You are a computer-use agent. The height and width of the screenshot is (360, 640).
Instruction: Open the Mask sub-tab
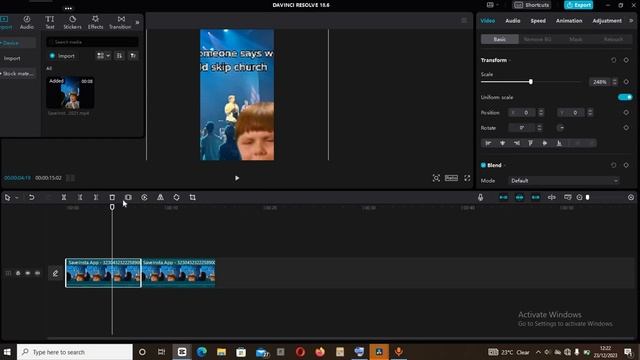pos(576,39)
